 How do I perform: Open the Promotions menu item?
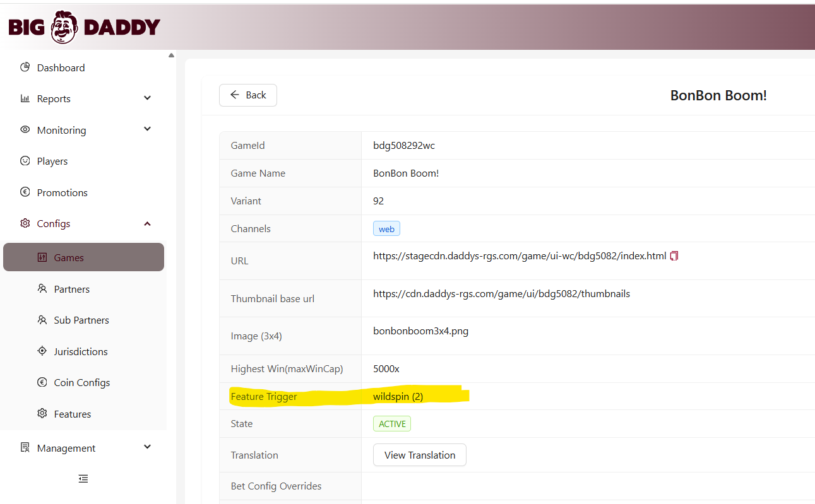click(x=83, y=192)
